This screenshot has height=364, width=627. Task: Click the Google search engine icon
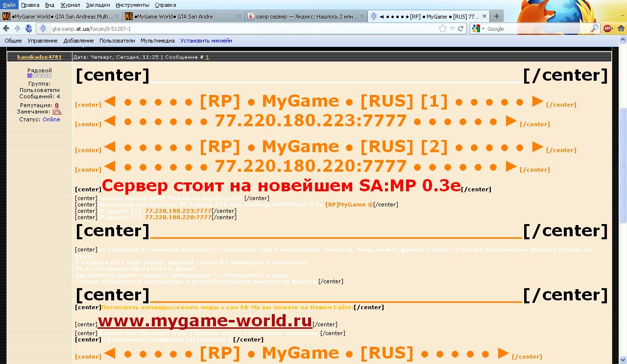(x=476, y=29)
